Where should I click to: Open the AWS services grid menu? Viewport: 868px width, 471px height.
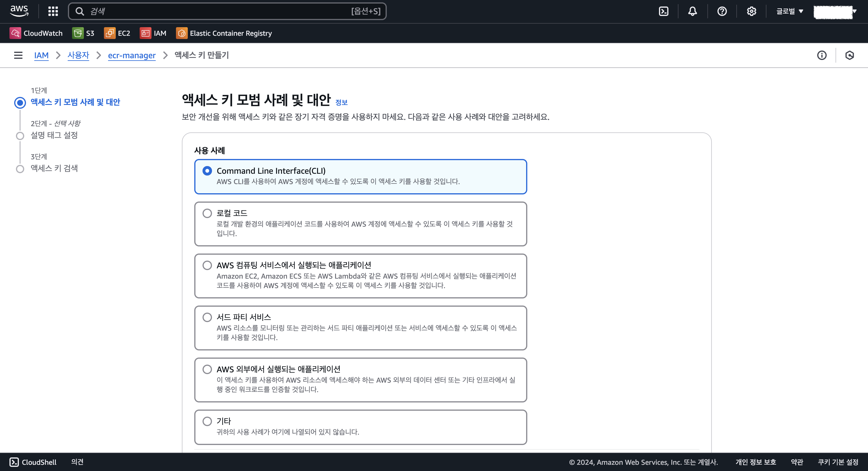(53, 11)
